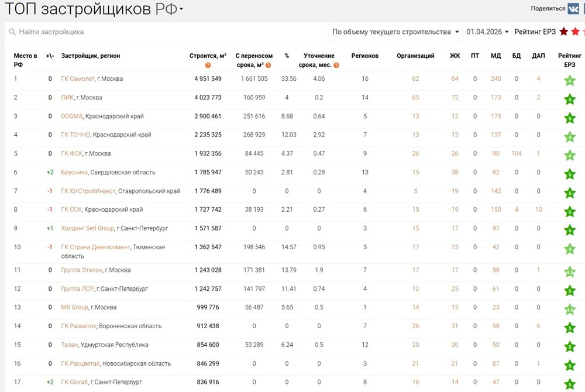585x392 pixels.
Task: Click the ЕРЗ rating star for Талан
Action: (x=569, y=345)
